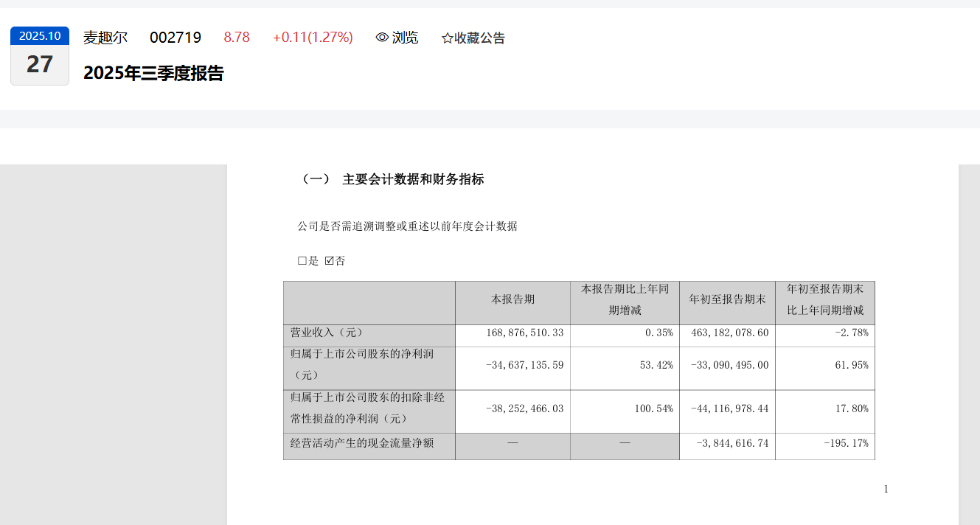Click the stock code 002719

[176, 38]
